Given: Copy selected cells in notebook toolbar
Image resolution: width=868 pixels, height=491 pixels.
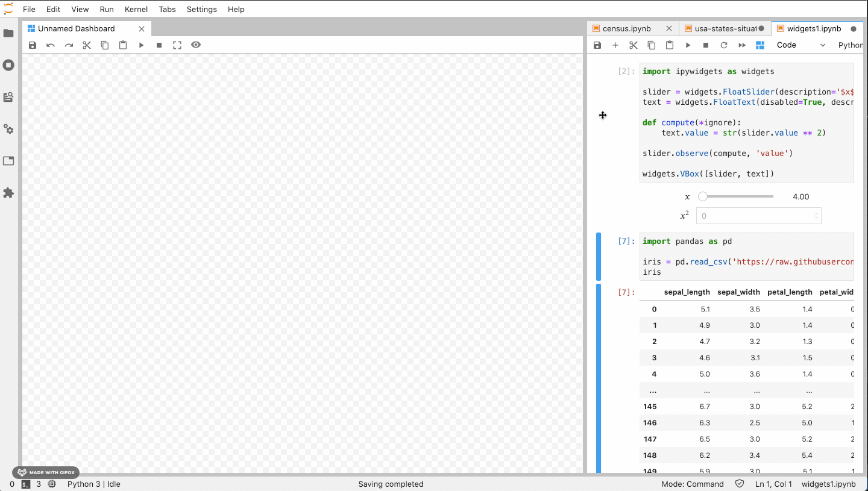Looking at the screenshot, I should (652, 45).
